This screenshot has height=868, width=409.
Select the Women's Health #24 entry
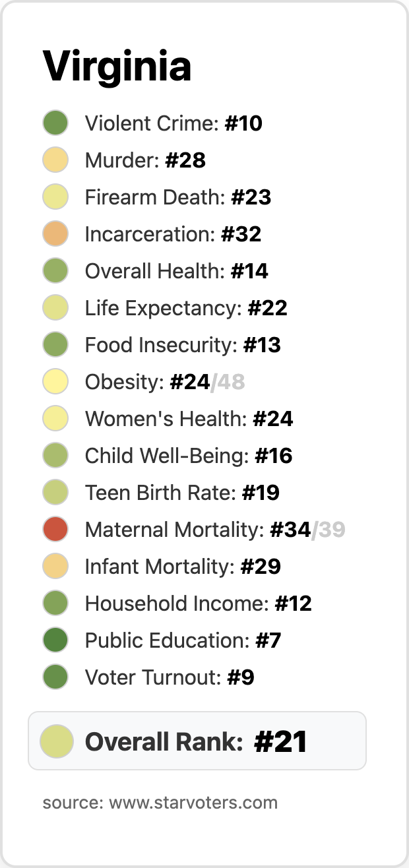(189, 419)
